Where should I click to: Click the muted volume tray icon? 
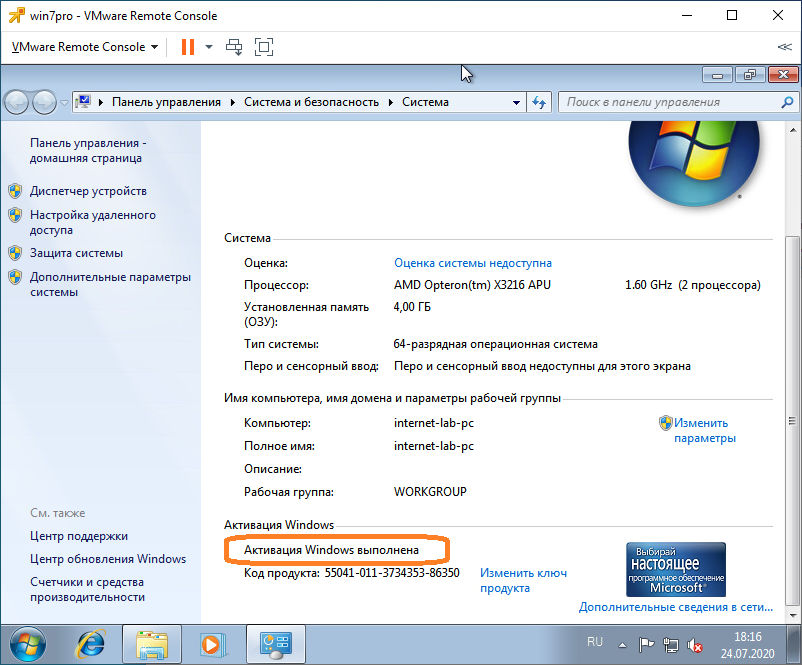pos(695,645)
